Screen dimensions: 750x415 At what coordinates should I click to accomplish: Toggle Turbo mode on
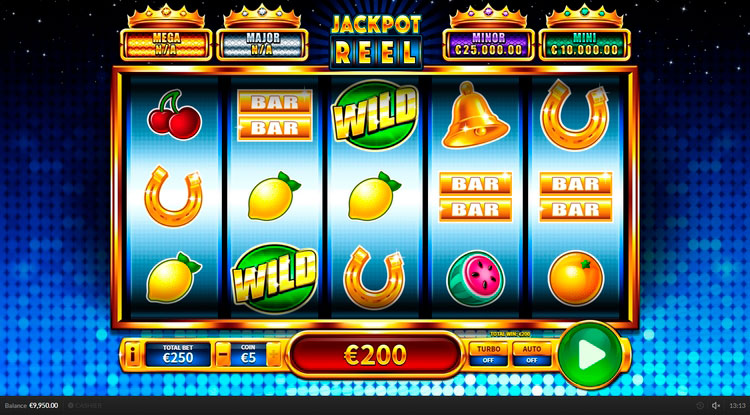coord(488,354)
